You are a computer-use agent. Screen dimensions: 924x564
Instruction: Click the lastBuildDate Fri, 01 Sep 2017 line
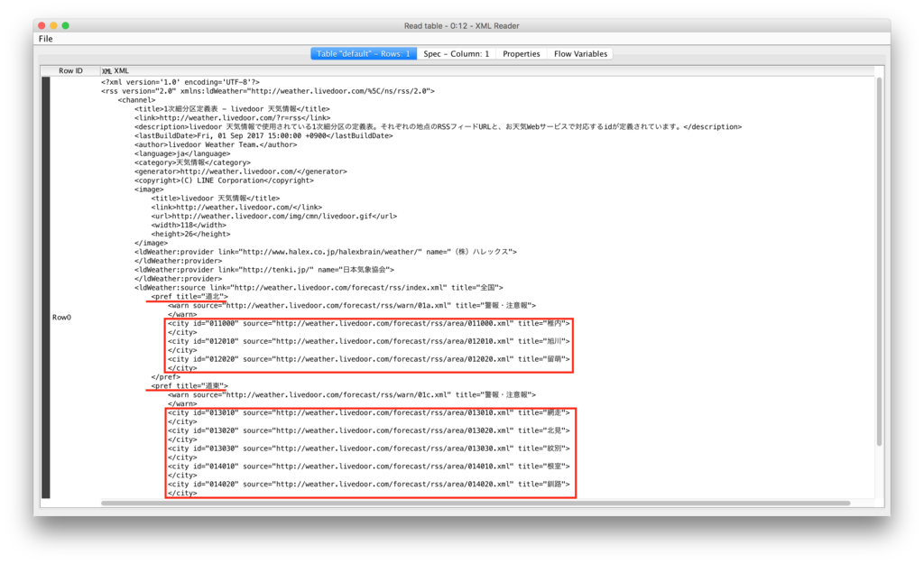click(263, 135)
